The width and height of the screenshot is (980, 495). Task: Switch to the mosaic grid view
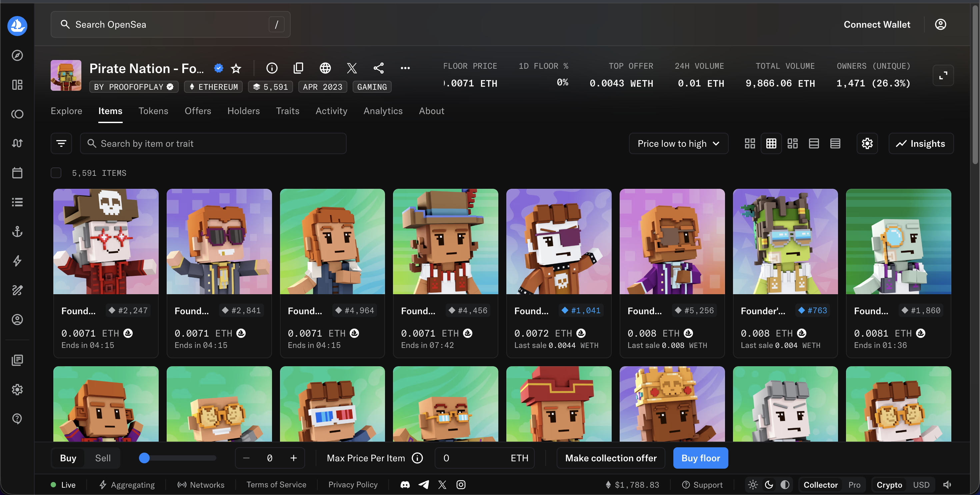tap(792, 143)
